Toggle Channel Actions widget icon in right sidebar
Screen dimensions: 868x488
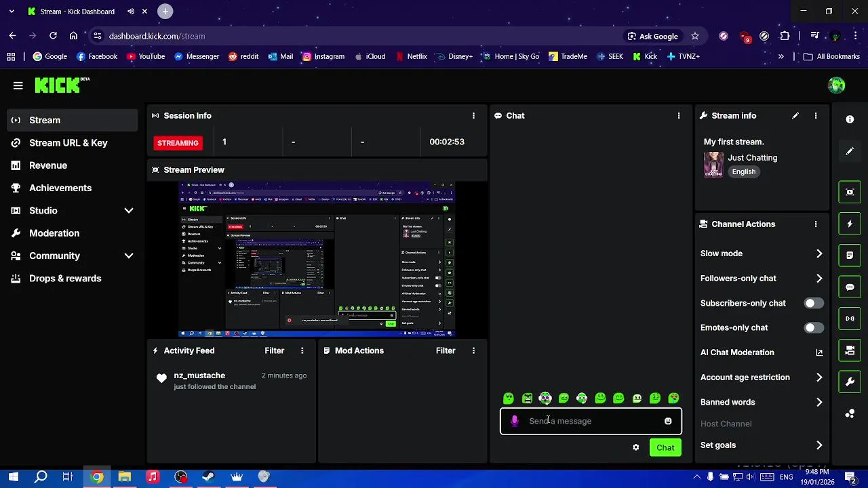[x=850, y=350]
